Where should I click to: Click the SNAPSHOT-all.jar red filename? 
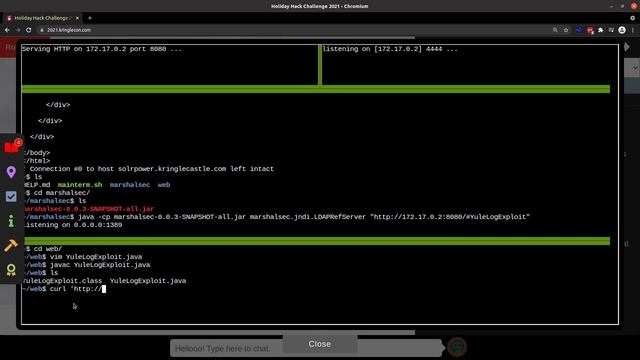coord(89,209)
